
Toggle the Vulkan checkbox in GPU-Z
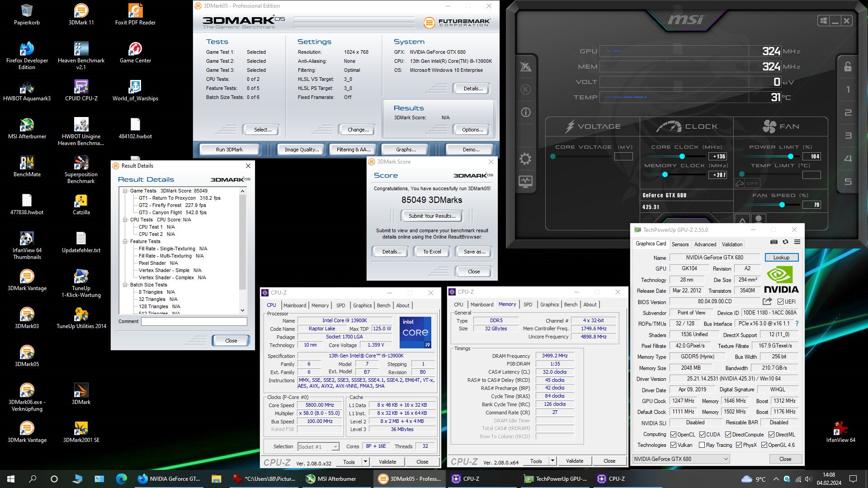[x=674, y=445]
